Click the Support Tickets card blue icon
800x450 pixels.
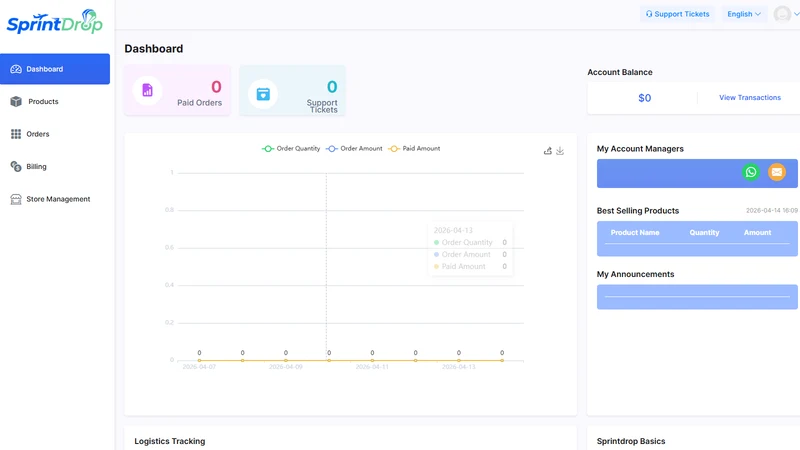[263, 94]
